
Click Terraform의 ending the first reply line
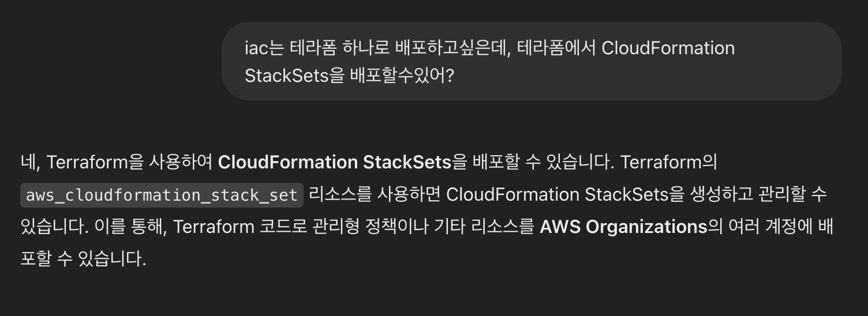(x=668, y=163)
